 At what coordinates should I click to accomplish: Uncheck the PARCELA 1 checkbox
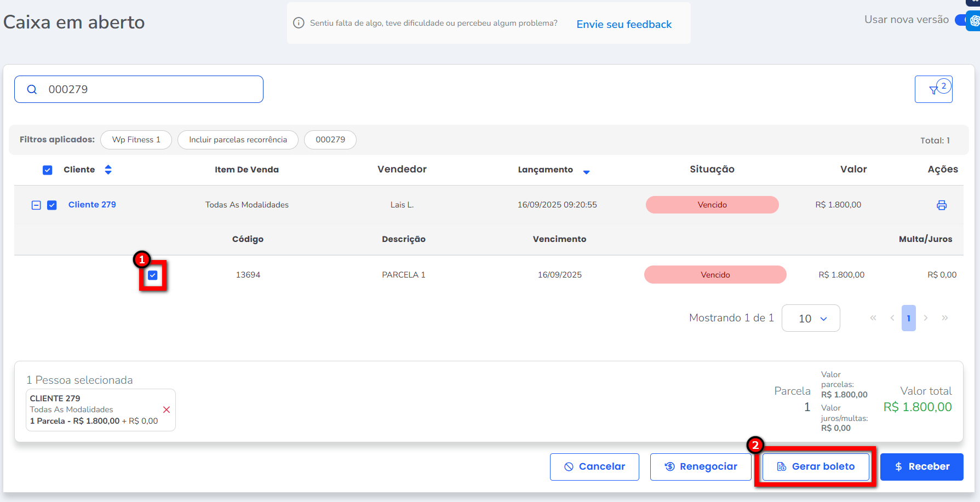153,275
